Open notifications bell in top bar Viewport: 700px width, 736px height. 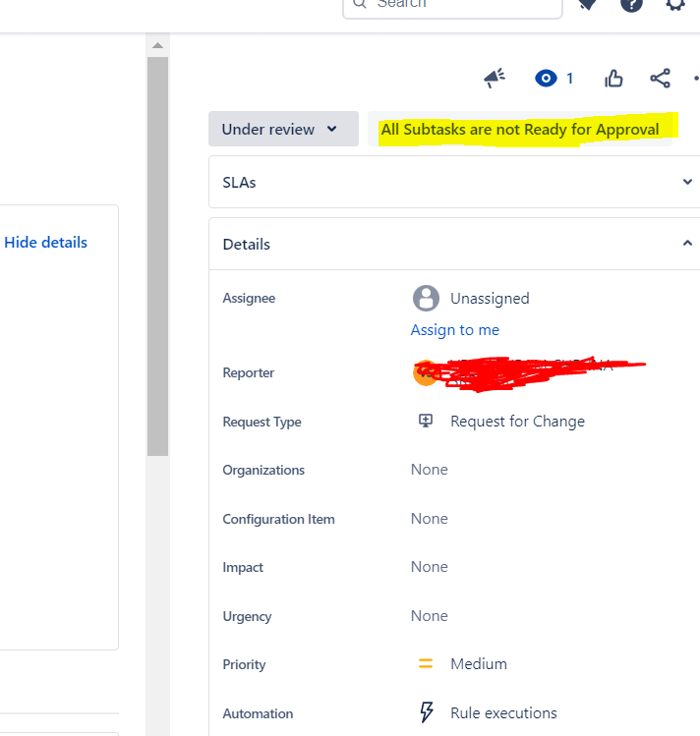[x=587, y=5]
